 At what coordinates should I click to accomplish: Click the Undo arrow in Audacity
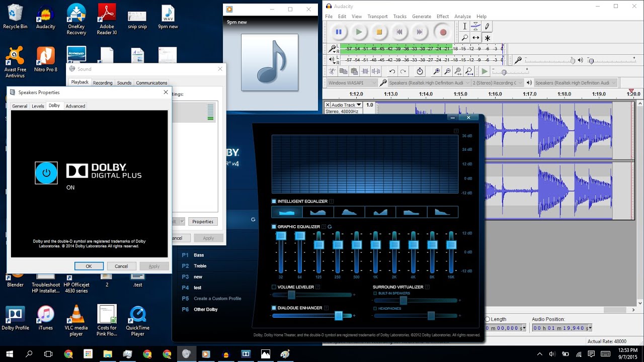(392, 71)
